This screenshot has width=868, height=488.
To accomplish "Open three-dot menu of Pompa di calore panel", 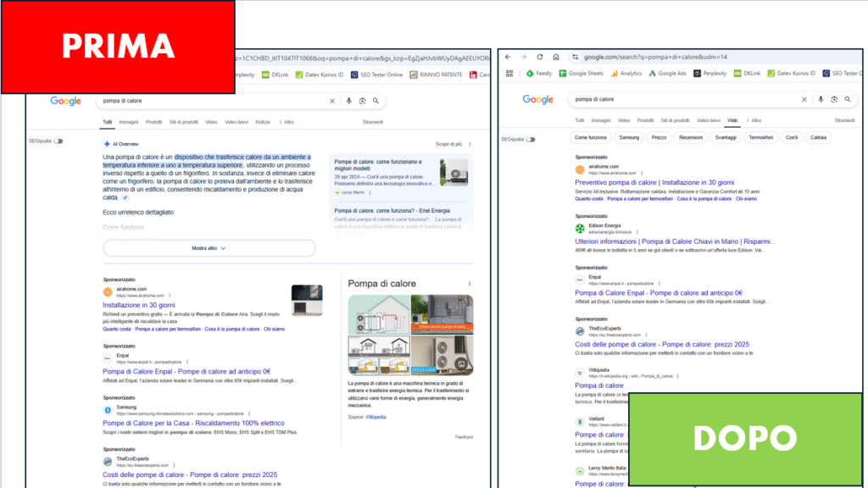I will pyautogui.click(x=470, y=284).
